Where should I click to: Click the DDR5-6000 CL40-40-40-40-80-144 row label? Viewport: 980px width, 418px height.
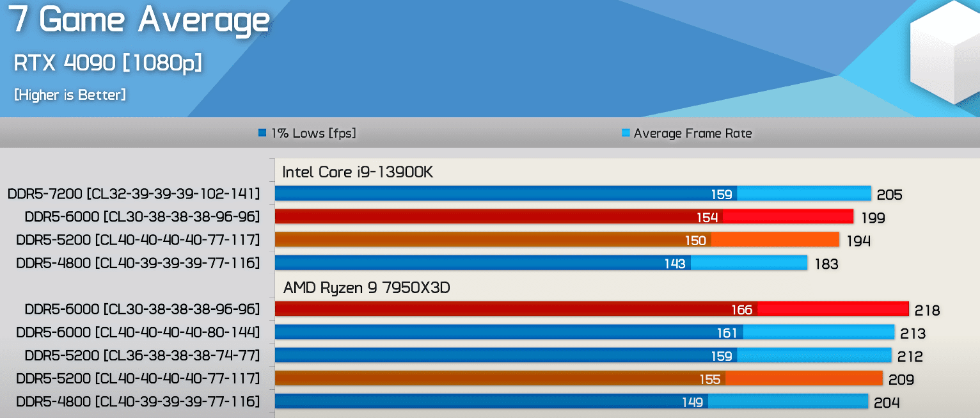[x=138, y=332]
